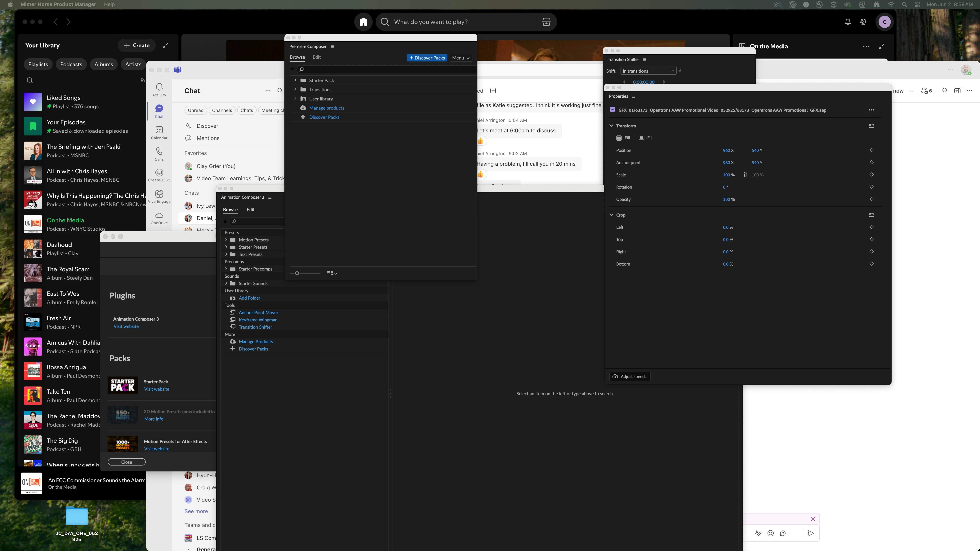Open the Shift 'In transitions' dropdown

(x=648, y=71)
